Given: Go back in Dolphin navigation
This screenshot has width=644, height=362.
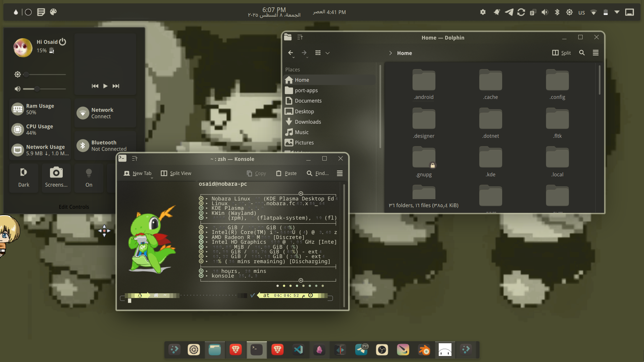Looking at the screenshot, I should (x=290, y=53).
